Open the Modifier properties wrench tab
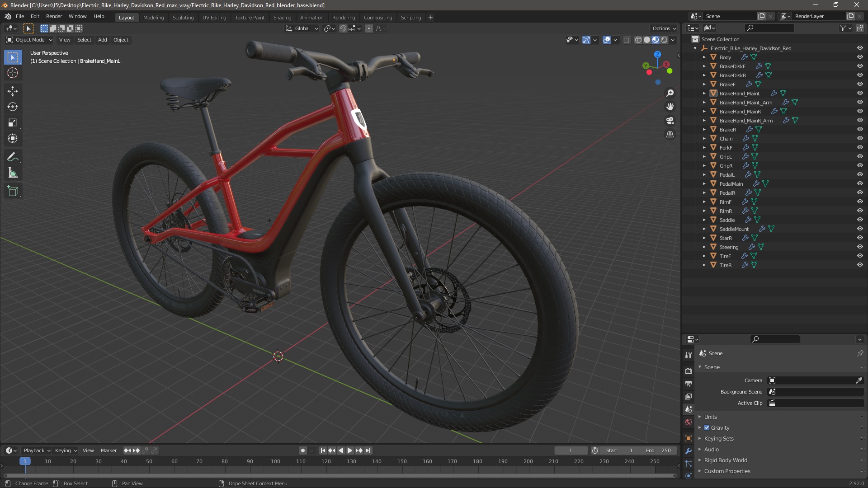This screenshot has height=488, width=868. (x=689, y=451)
